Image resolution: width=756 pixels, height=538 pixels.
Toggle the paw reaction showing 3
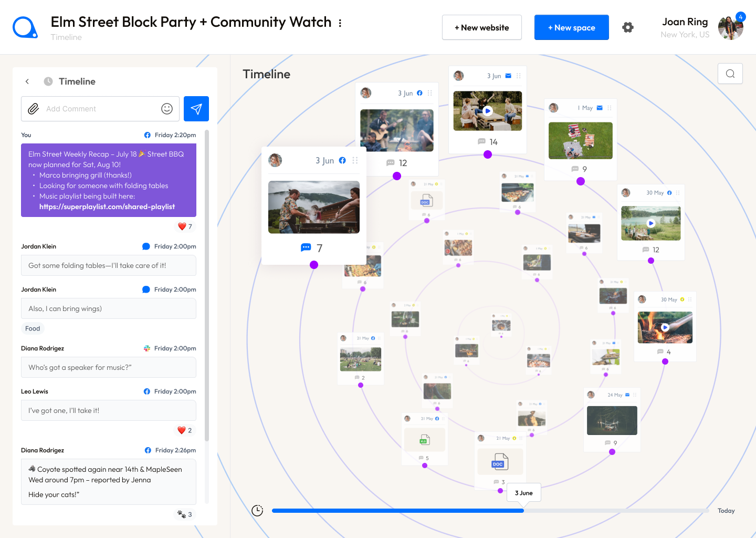[x=184, y=514]
